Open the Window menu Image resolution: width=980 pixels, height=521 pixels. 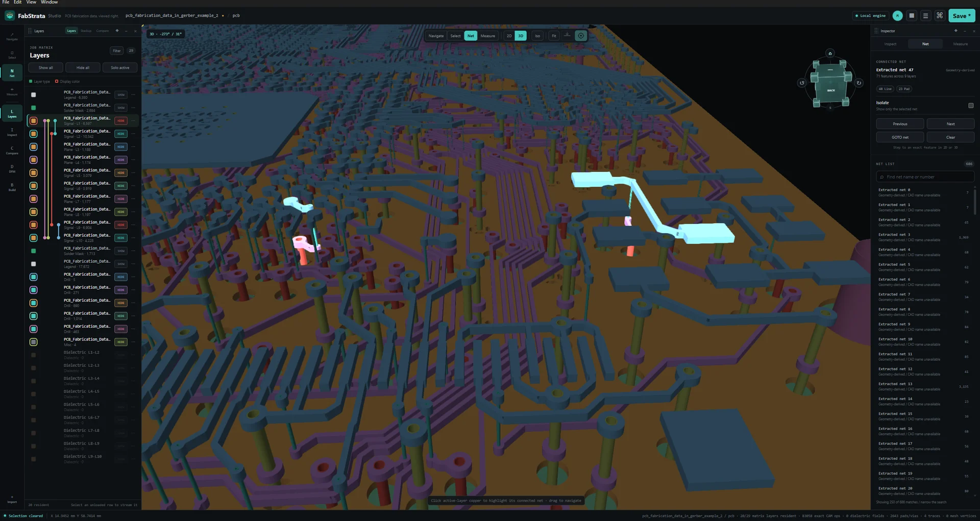[x=50, y=2]
